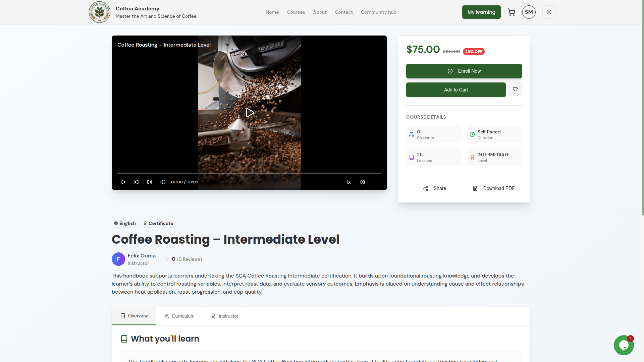Screen dimensions: 644x362
Task: Click the $75.00 price
Action: (423, 49)
